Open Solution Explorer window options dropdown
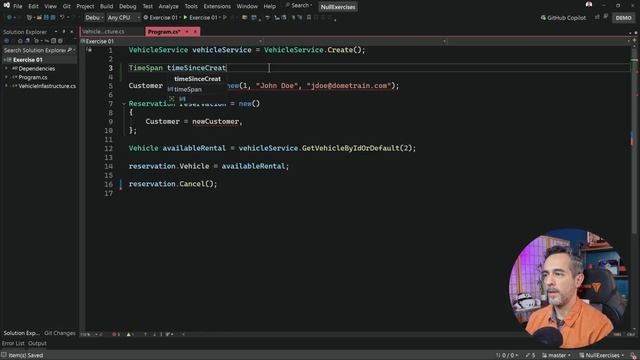 click(56, 31)
